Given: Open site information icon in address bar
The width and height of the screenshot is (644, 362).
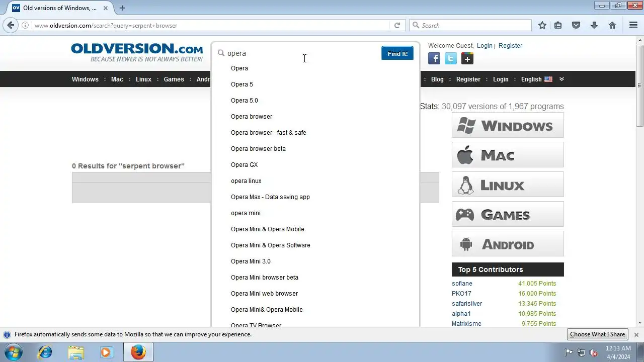Looking at the screenshot, I should click(x=25, y=25).
